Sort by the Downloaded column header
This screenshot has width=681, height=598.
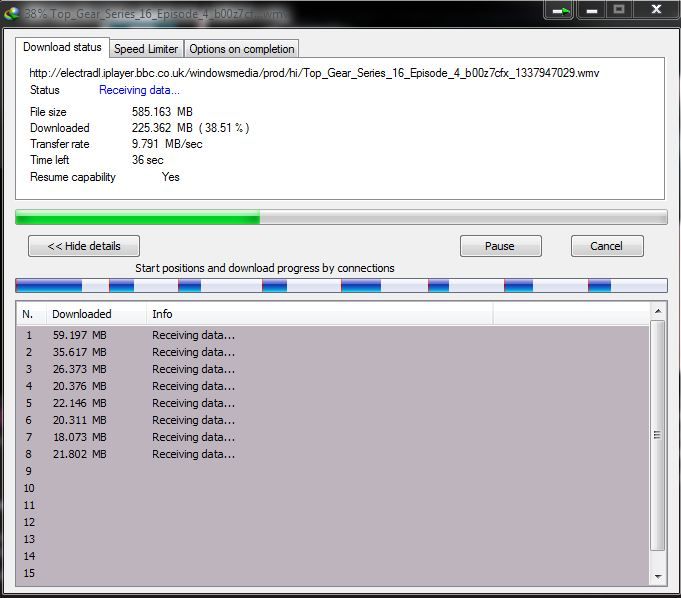pos(95,314)
